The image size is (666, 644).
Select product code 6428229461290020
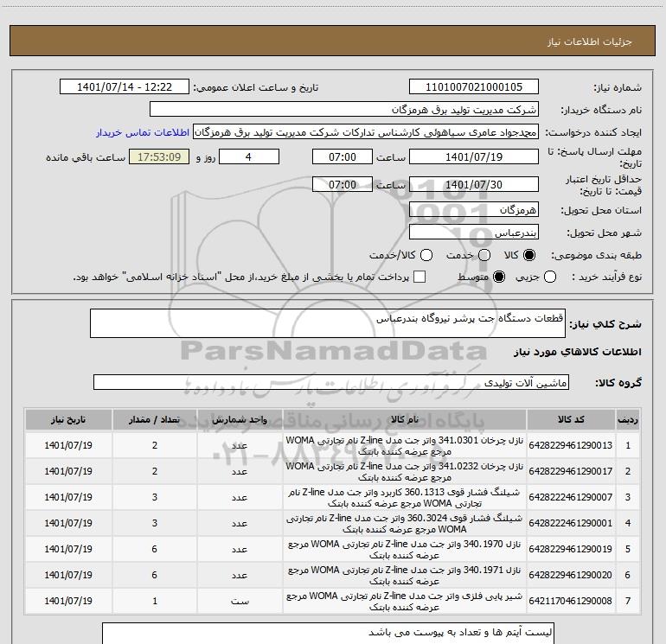tap(571, 575)
